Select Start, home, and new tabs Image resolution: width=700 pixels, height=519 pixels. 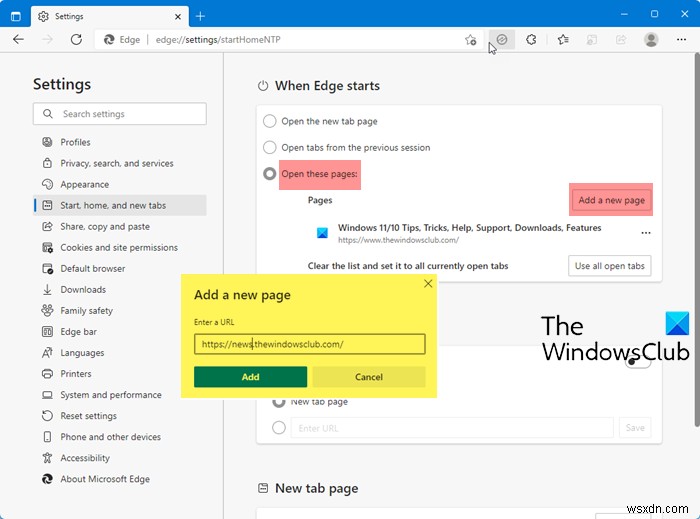(120, 205)
